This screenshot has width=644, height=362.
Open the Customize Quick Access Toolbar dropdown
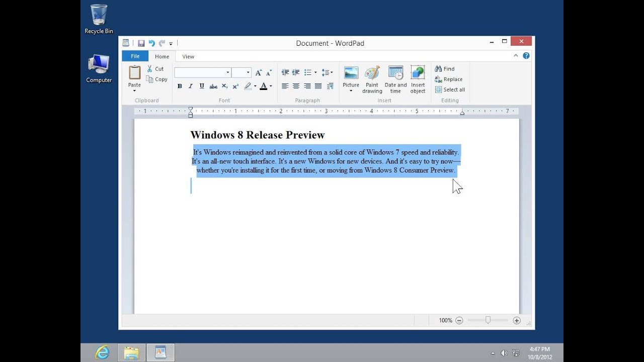click(171, 44)
